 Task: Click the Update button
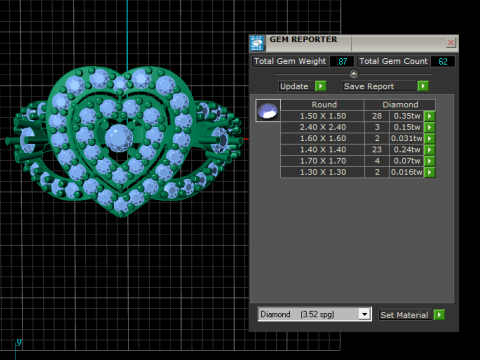pos(296,86)
